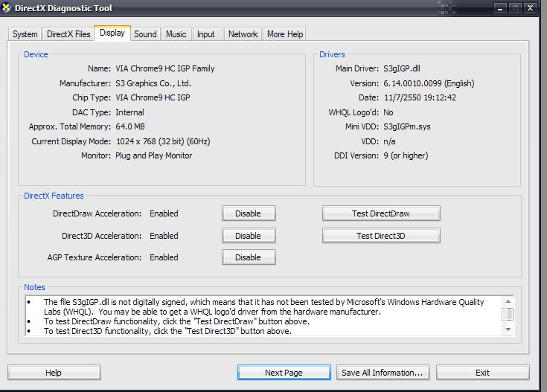This screenshot has width=547, height=392.
Task: Click the Notes scrollbar up arrow
Action: [508, 301]
